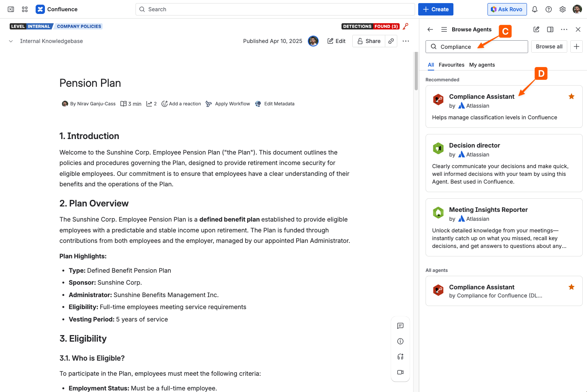The image size is (587, 392).
Task: Open the Rovo panel more options menu
Action: tap(564, 29)
